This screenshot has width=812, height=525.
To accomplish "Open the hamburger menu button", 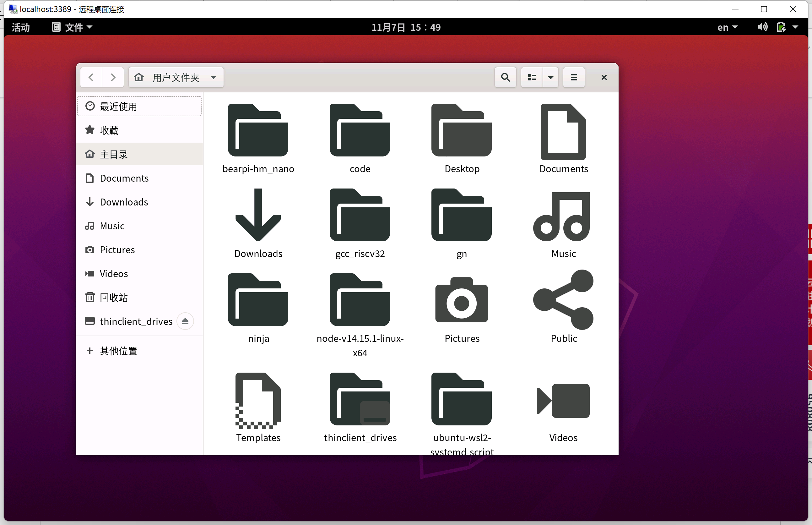I will click(x=574, y=78).
